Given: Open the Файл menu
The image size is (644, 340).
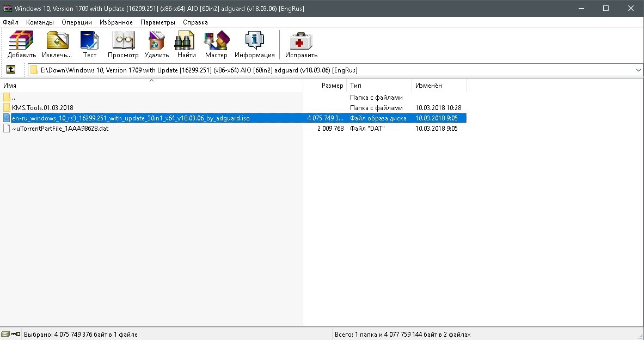Looking at the screenshot, I should point(11,22).
